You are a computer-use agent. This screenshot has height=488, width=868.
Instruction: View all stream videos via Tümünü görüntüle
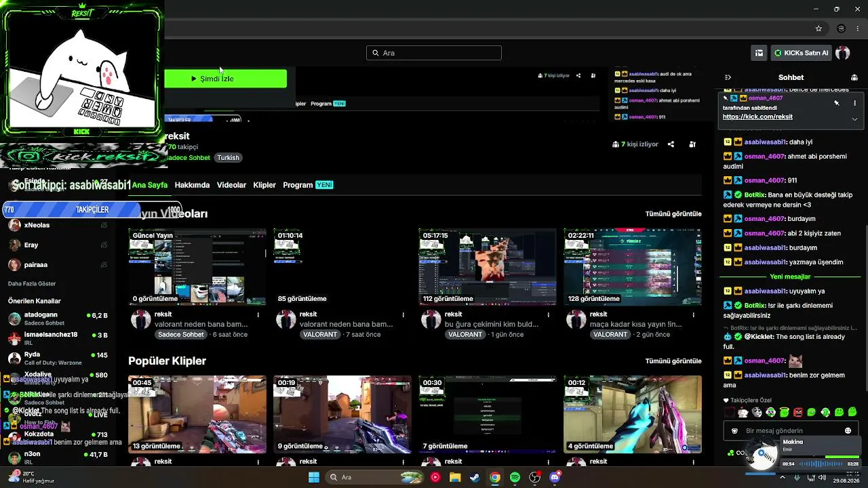tap(673, 213)
